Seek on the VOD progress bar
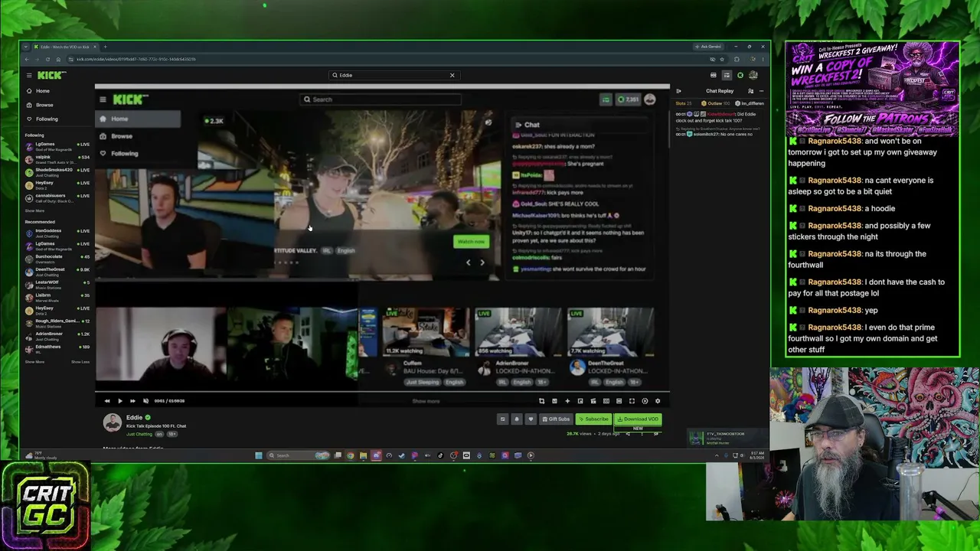 click(x=383, y=392)
